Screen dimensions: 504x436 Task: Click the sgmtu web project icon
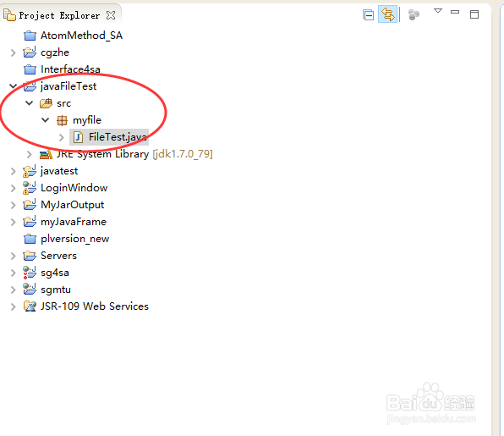click(x=30, y=290)
